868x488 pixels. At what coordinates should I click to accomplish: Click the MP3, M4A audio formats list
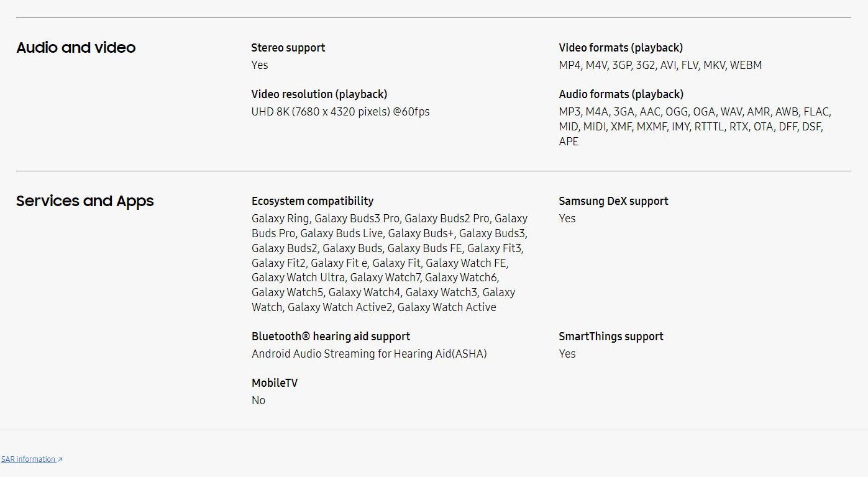pos(694,127)
